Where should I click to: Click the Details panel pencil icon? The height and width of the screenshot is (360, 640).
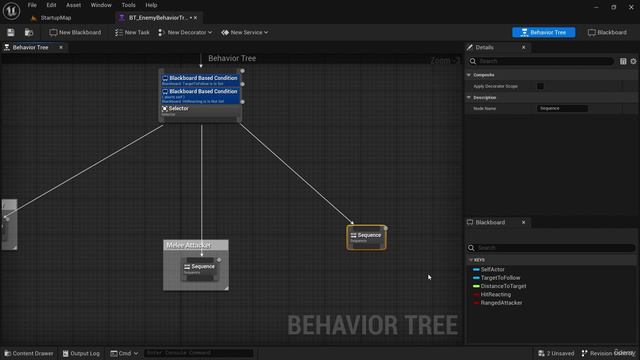pyautogui.click(x=470, y=47)
